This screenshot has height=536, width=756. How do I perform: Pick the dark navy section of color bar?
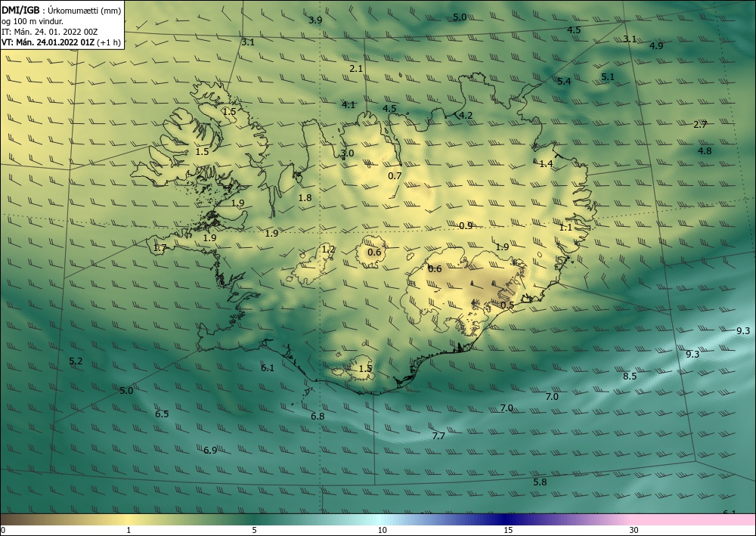503,519
